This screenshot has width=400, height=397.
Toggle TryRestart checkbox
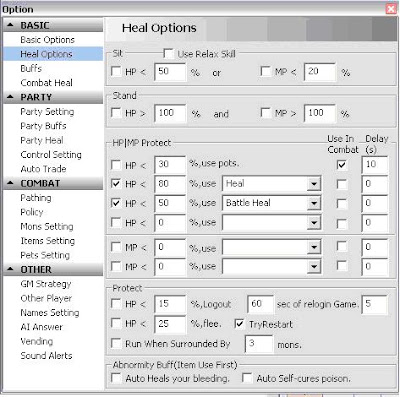(239, 324)
